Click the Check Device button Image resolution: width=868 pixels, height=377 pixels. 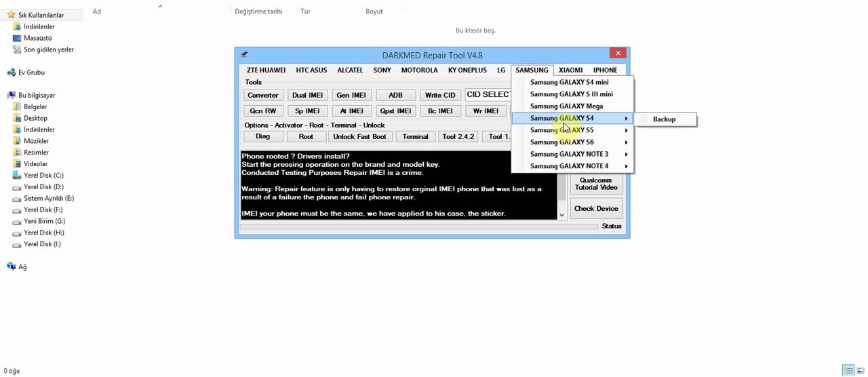pos(596,208)
